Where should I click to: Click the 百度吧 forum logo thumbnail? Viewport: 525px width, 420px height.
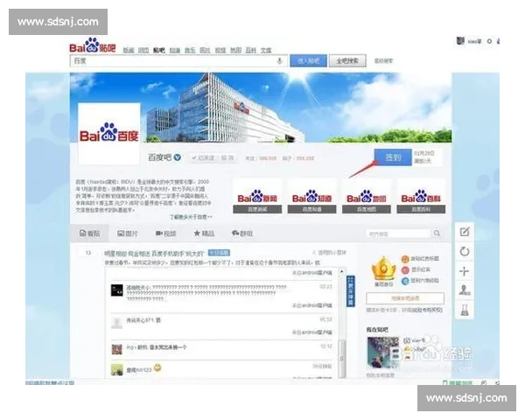(x=108, y=134)
